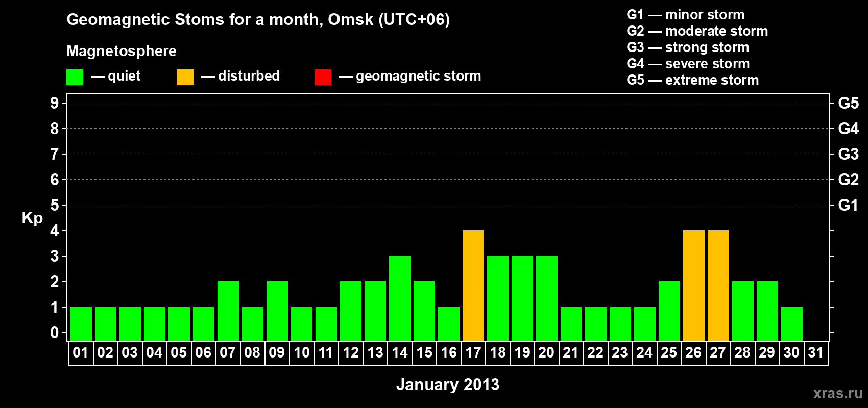The image size is (868, 408).
Task: Click the date label 26
Action: 693,352
